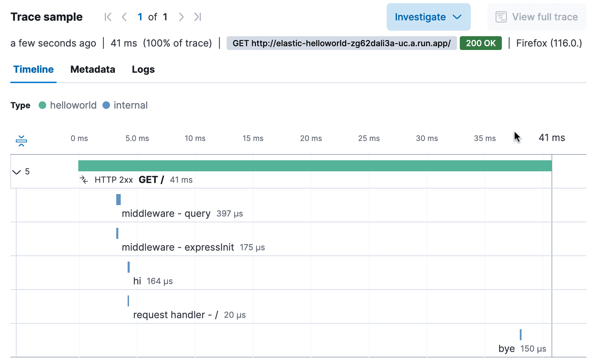Click the incoming request icon beside HTTP 2xx
Screen dimensions: 595x364
coord(84,180)
